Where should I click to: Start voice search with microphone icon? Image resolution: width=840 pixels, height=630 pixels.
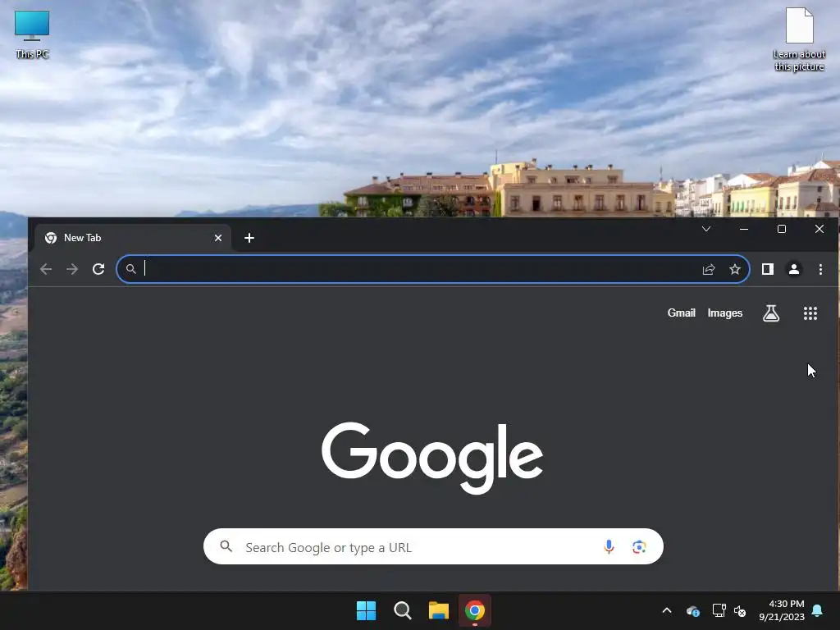(609, 546)
